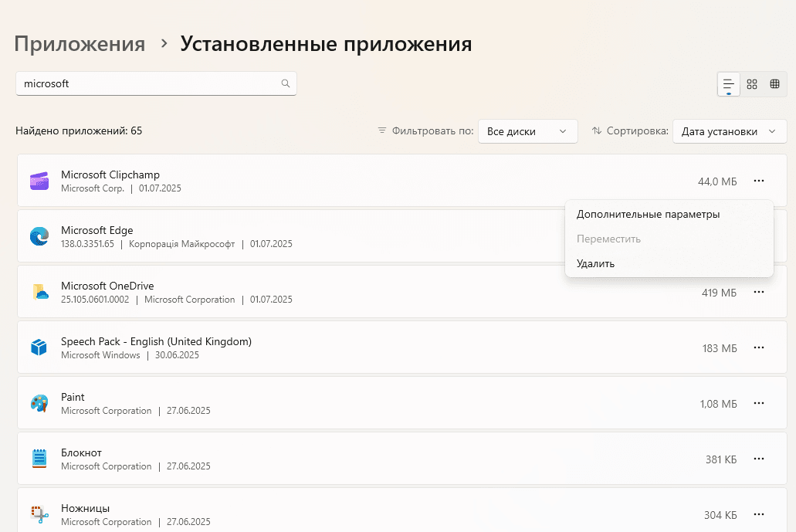Click the breadcrumb chevron separator
This screenshot has width=796, height=532.
click(164, 44)
